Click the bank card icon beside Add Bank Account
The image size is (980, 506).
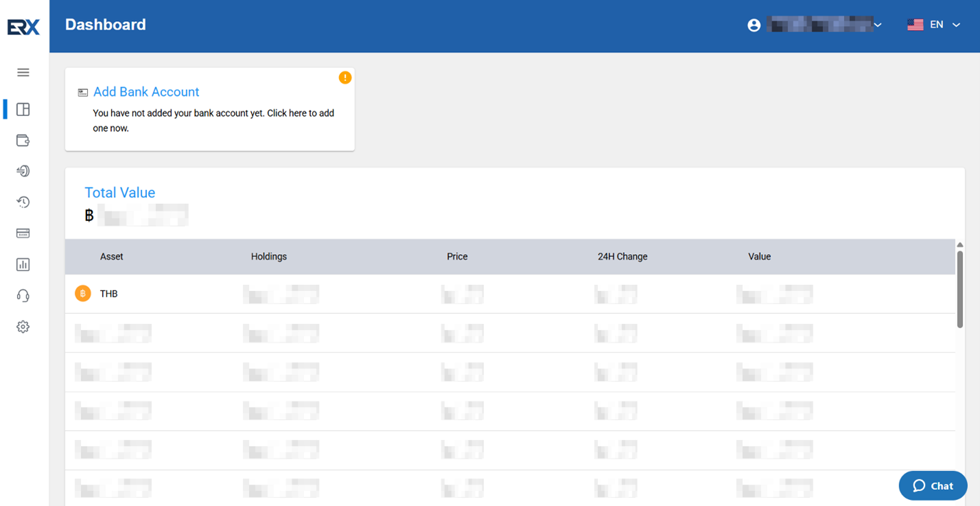pos(83,93)
